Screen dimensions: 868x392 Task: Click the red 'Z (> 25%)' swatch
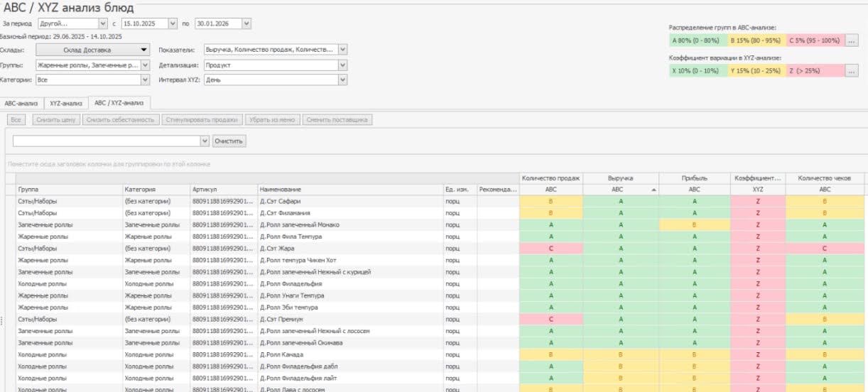point(815,70)
